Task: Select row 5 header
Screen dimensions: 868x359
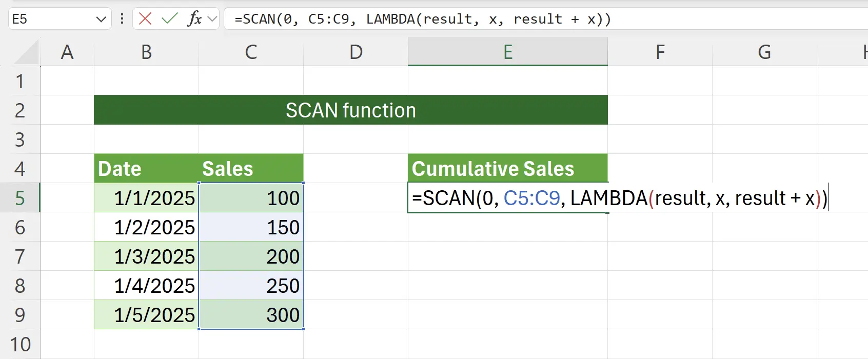Action: coord(20,198)
